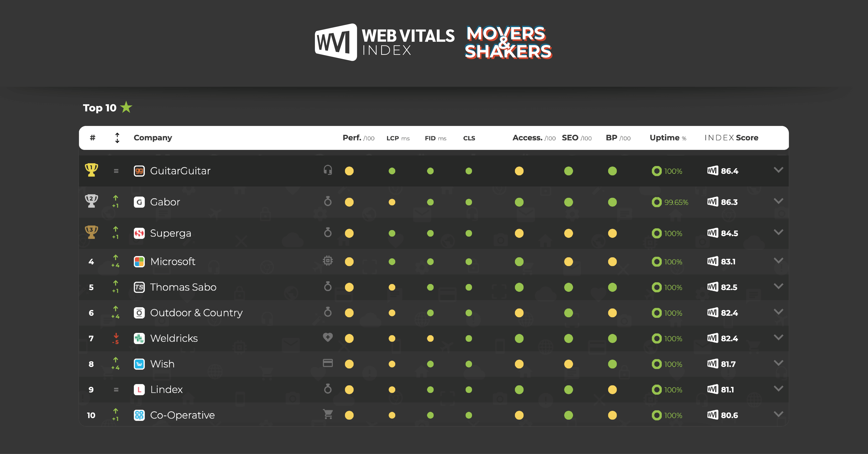Click GuitarGuitar's headphones category icon
The image size is (868, 454).
(328, 170)
